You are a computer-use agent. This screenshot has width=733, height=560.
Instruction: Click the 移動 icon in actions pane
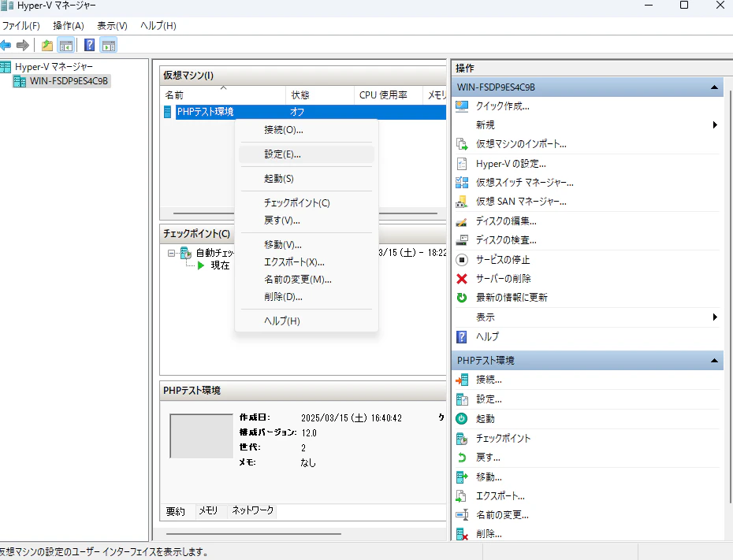pyautogui.click(x=462, y=477)
